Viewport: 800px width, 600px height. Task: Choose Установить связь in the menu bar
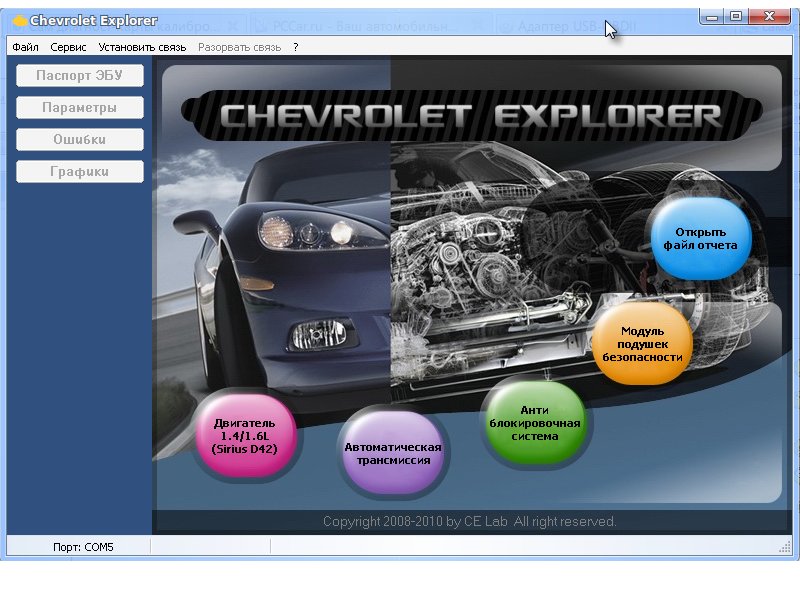(x=142, y=47)
